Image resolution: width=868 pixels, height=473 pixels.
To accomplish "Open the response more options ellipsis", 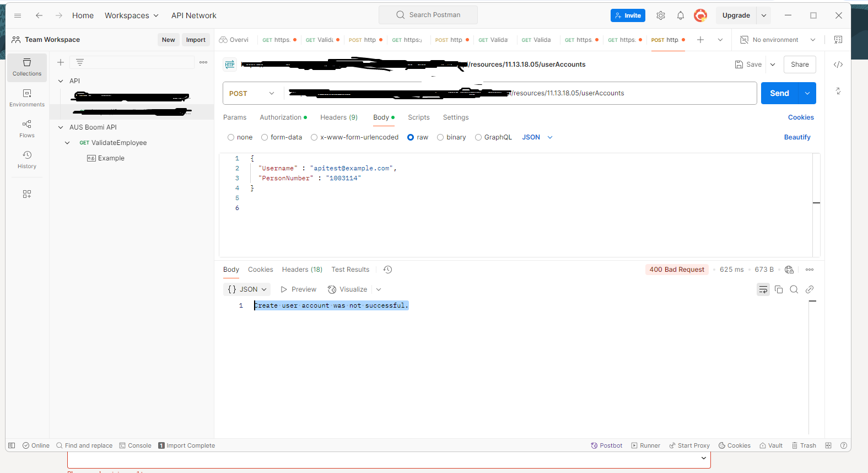I will point(810,270).
